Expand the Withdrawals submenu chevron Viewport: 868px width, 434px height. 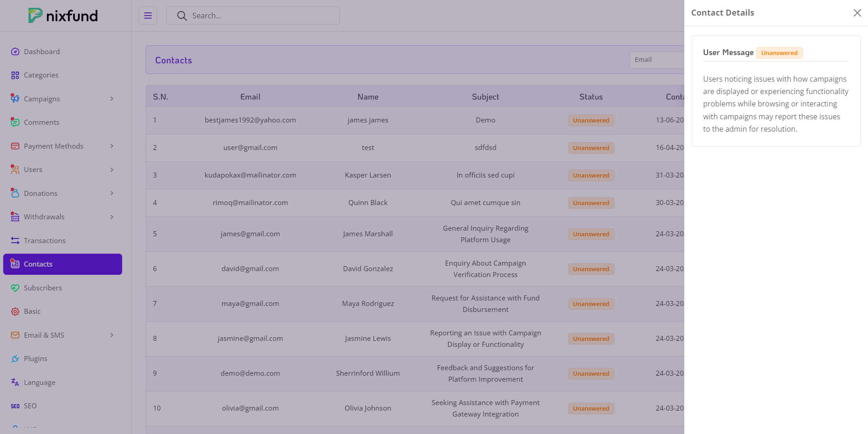tap(112, 217)
